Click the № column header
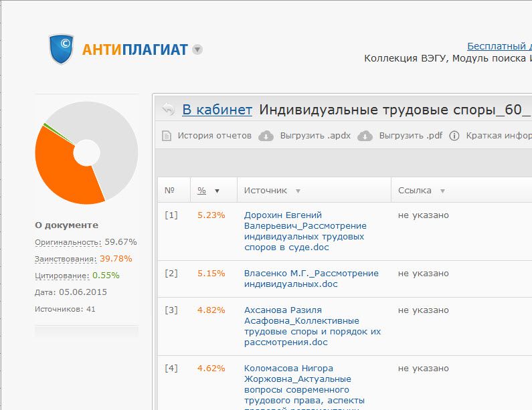The width and height of the screenshot is (532, 410). coord(169,191)
